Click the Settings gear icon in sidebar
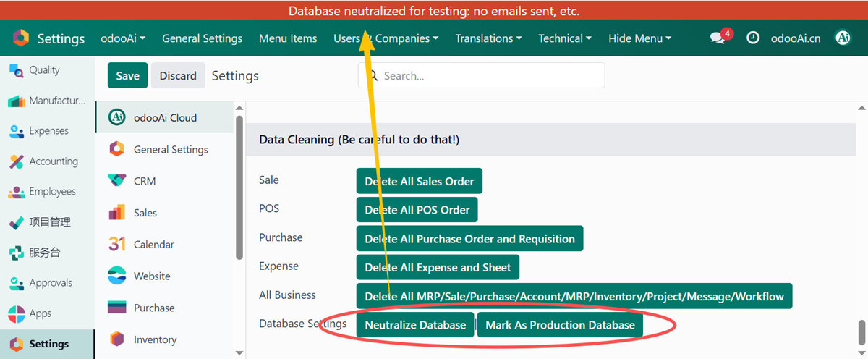 pos(16,344)
